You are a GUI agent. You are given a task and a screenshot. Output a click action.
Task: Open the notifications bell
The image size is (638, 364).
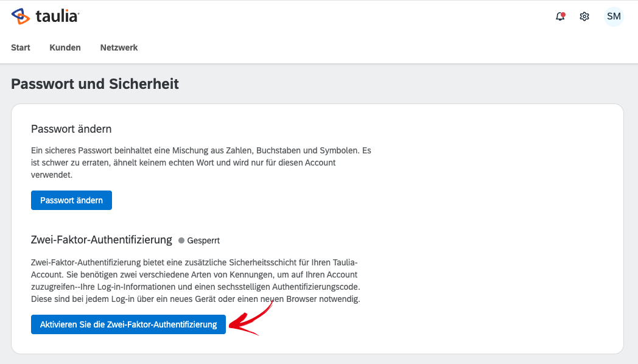(x=560, y=16)
